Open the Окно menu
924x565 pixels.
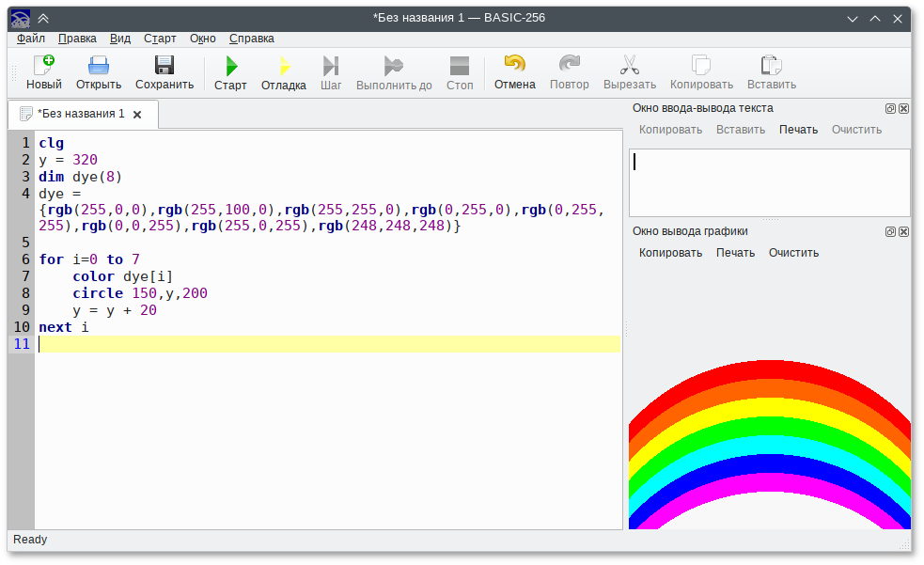(203, 39)
